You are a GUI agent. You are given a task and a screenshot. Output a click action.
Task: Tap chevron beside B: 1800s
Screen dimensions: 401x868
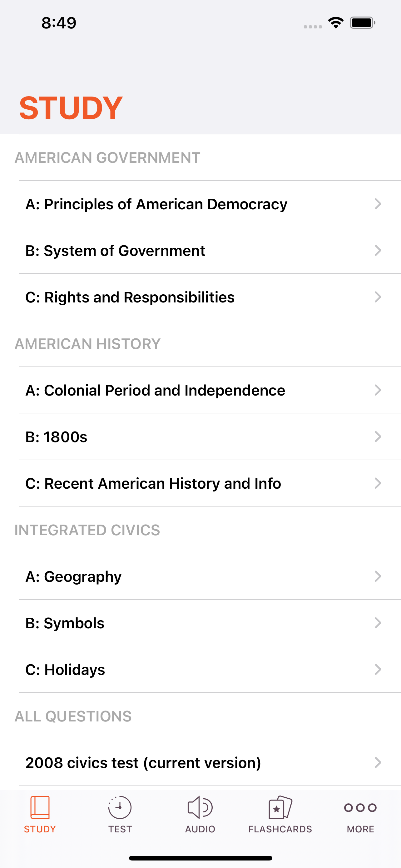[378, 437]
